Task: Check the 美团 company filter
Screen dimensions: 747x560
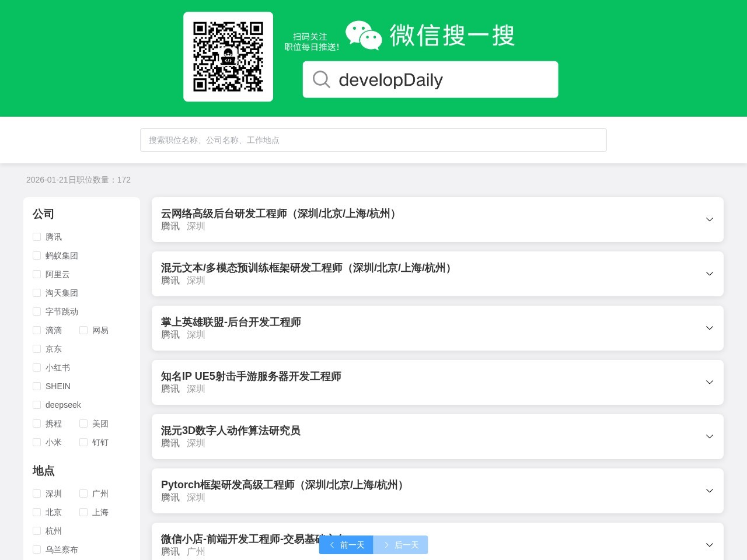Action: tap(83, 423)
